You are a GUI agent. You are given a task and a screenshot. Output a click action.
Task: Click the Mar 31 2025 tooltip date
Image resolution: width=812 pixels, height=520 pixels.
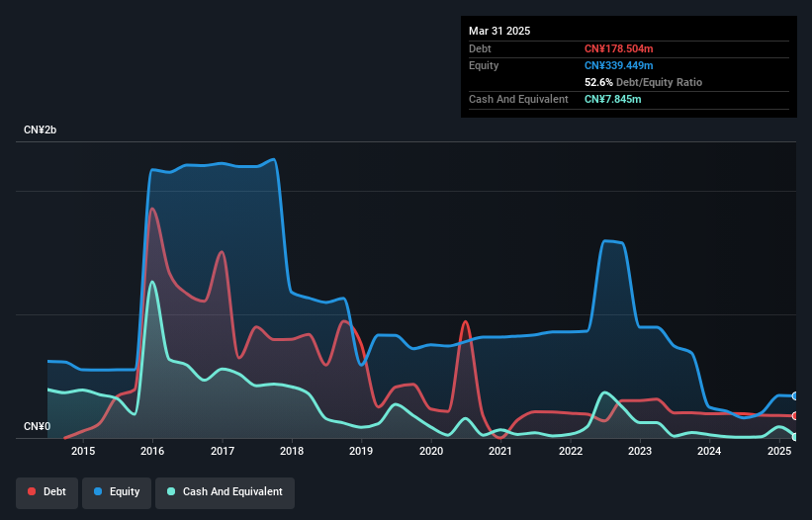click(499, 31)
